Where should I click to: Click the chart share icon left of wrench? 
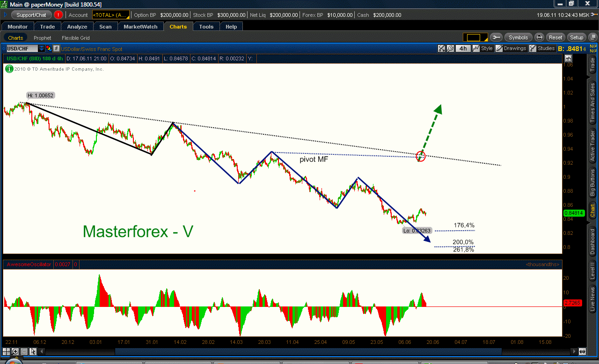coord(441,48)
